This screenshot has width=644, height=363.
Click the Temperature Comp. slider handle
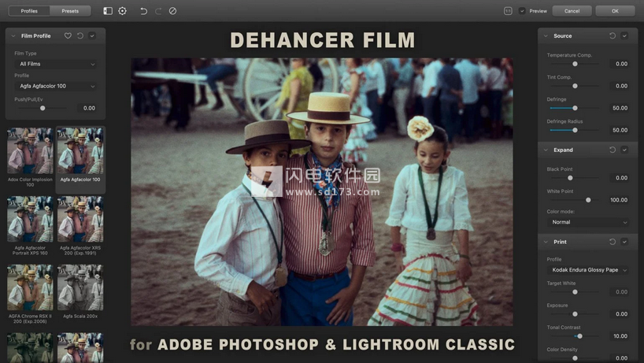tap(575, 64)
